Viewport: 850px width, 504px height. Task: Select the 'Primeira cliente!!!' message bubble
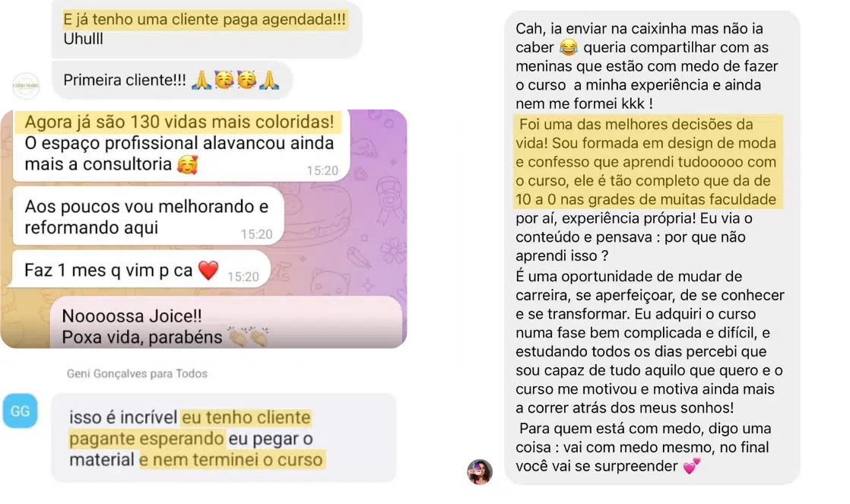pos(172,81)
